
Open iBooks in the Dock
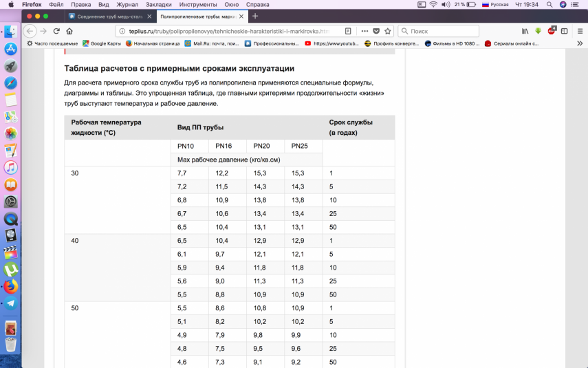(11, 184)
